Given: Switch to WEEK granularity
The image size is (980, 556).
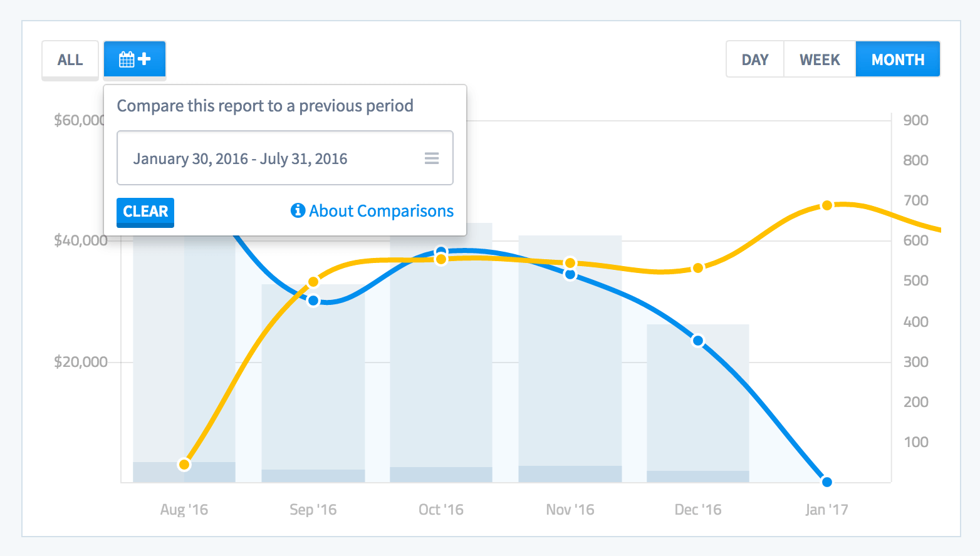Looking at the screenshot, I should click(x=819, y=59).
